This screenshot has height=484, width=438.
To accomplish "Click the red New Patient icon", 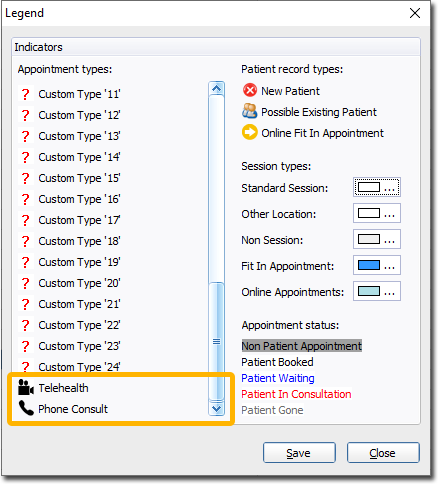I will click(x=250, y=90).
